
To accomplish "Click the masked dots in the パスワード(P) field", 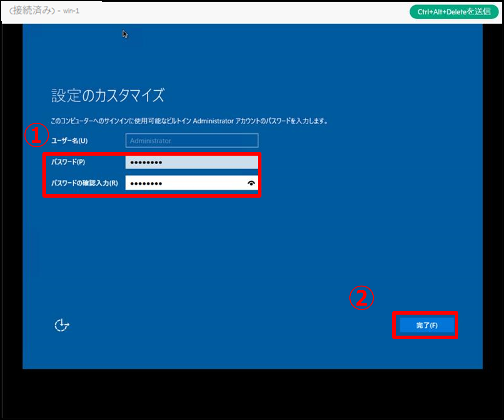I will 146,162.
